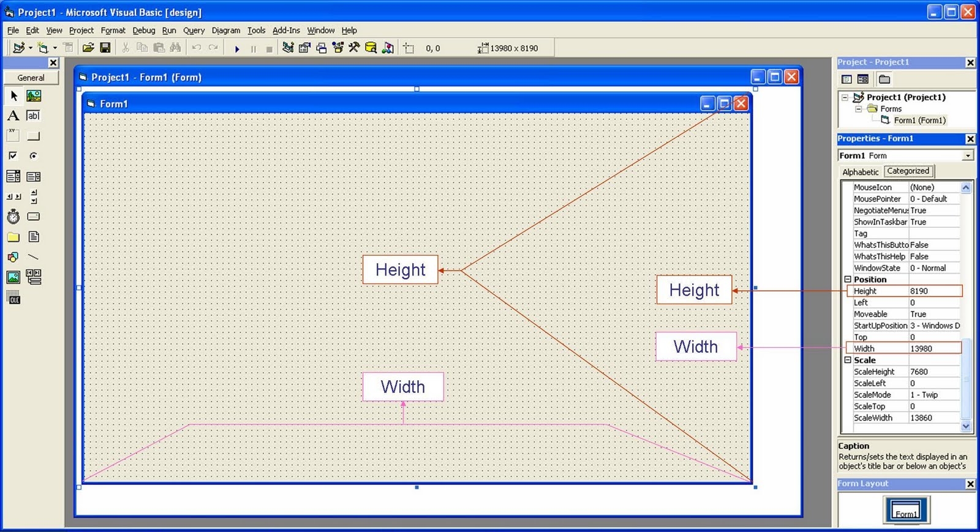This screenshot has height=532, width=980.
Task: Collapse the Position category in Properties
Action: pyautogui.click(x=848, y=279)
